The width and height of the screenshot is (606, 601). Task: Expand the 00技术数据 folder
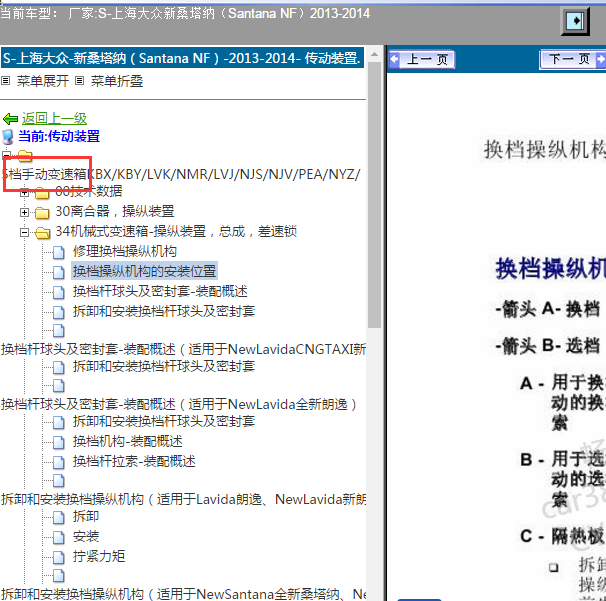click(x=24, y=192)
